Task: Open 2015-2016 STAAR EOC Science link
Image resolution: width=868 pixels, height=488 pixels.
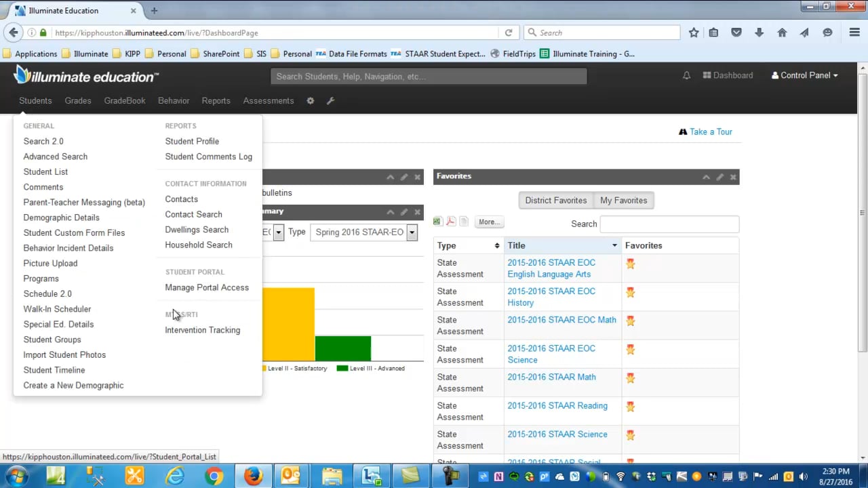Action: coord(551,354)
